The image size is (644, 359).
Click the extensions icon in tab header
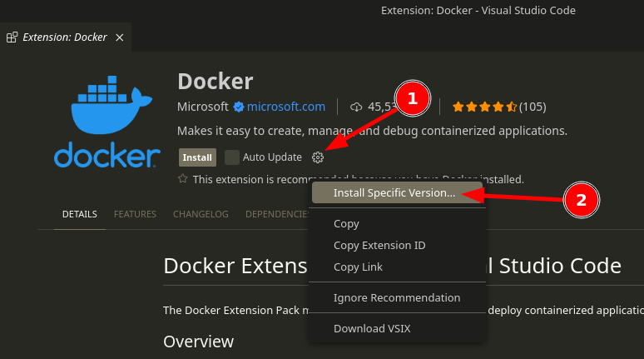[x=12, y=37]
